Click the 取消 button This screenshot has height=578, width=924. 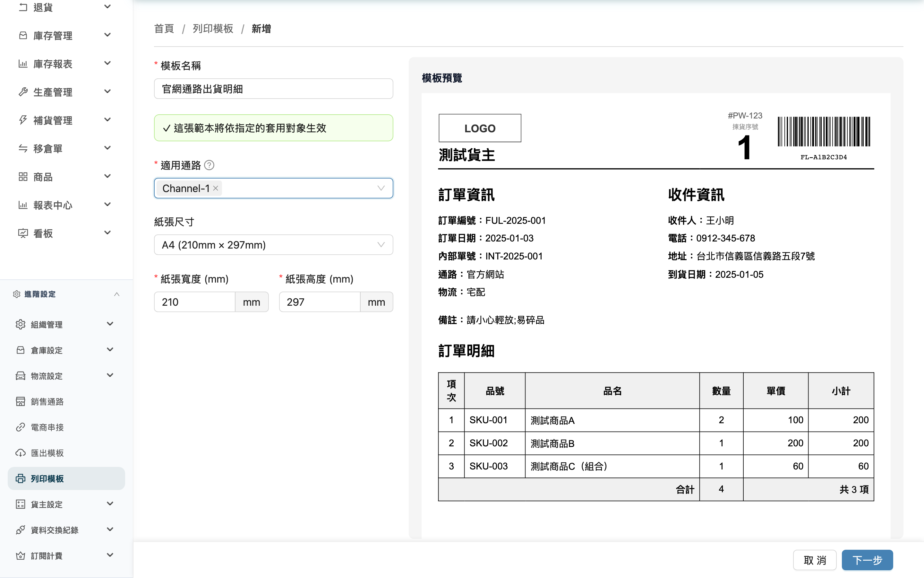815,560
